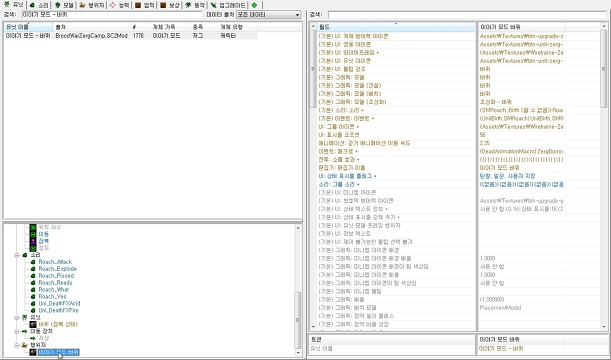Open the 유닛 (Units) tab
Viewport: 611px width, 360px height.
click(14, 4)
